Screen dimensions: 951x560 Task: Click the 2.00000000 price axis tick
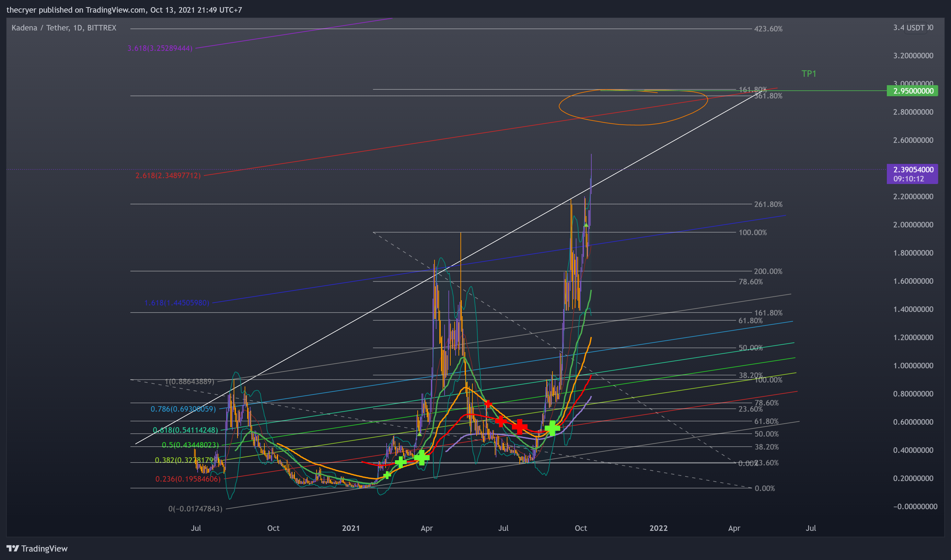pyautogui.click(x=913, y=225)
